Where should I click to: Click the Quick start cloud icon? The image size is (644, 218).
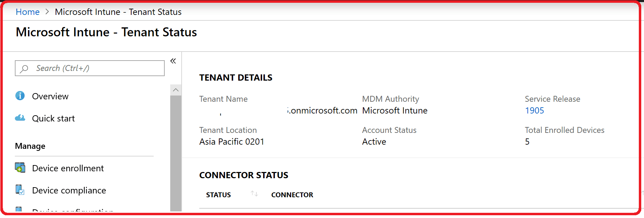(20, 118)
